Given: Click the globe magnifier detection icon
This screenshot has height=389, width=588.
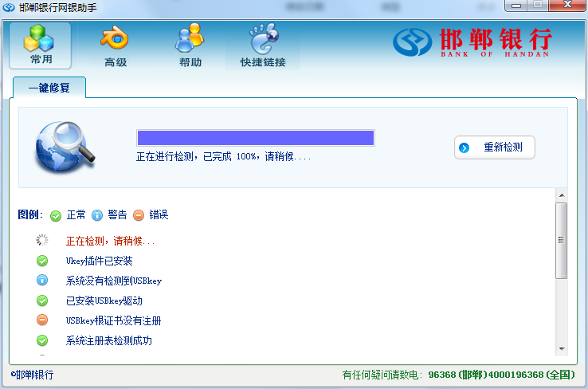Looking at the screenshot, I should (x=65, y=147).
